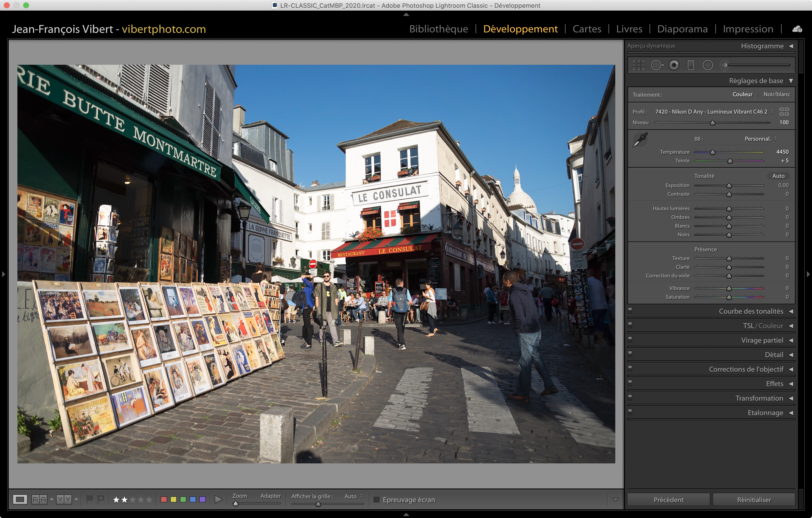Apply the red color label swatch
Viewport: 812px width, 518px height.
(164, 499)
